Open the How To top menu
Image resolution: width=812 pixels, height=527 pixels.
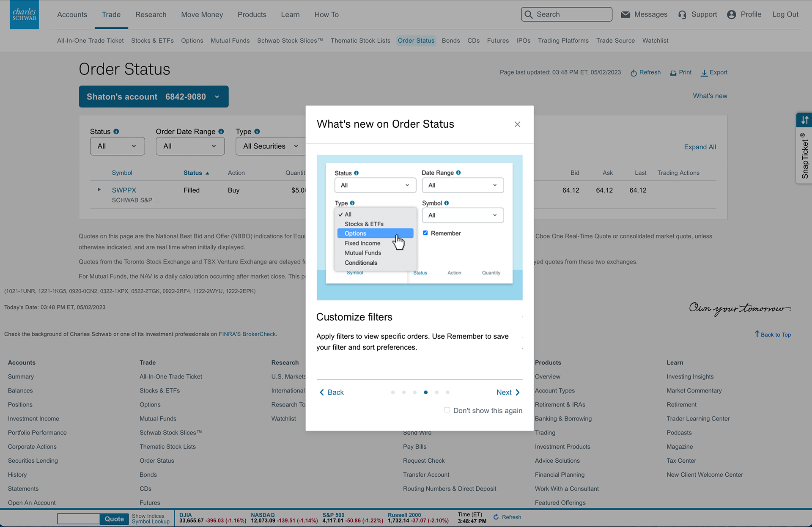point(326,15)
